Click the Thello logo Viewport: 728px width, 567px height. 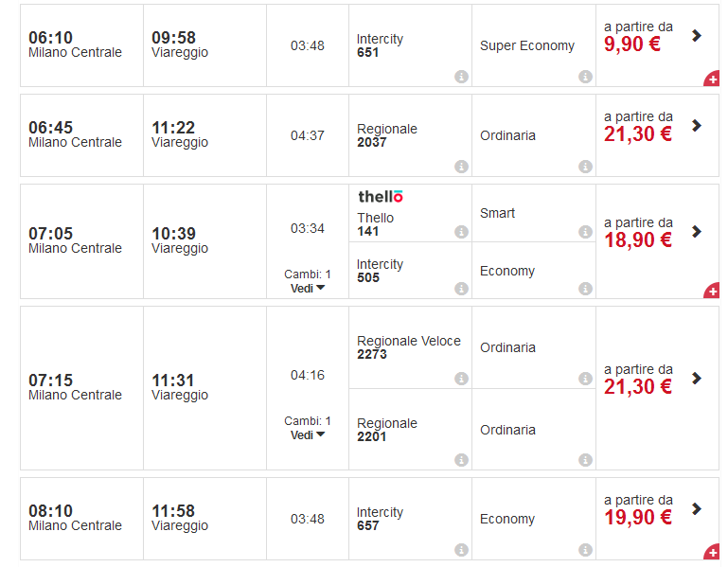381,197
